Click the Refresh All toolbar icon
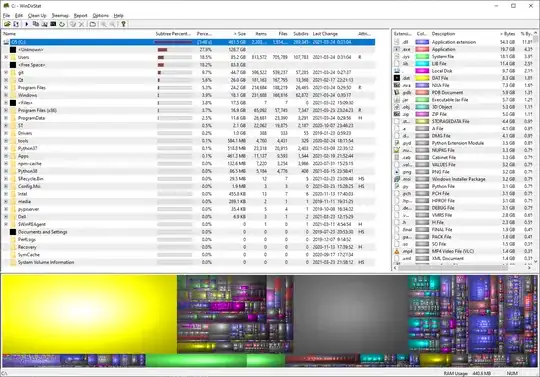 click(16, 24)
